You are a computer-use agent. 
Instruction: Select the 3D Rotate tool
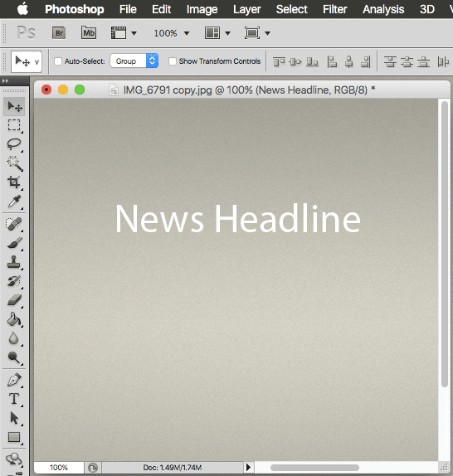(x=14, y=459)
